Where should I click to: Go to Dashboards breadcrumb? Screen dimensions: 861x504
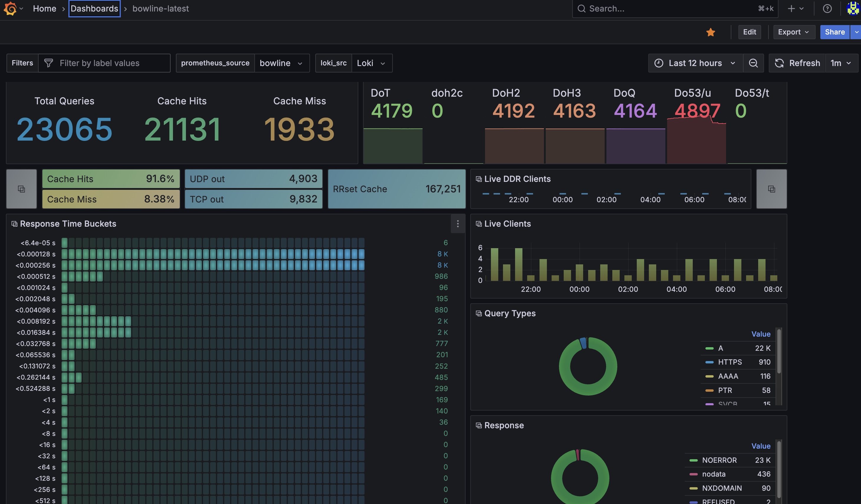94,9
